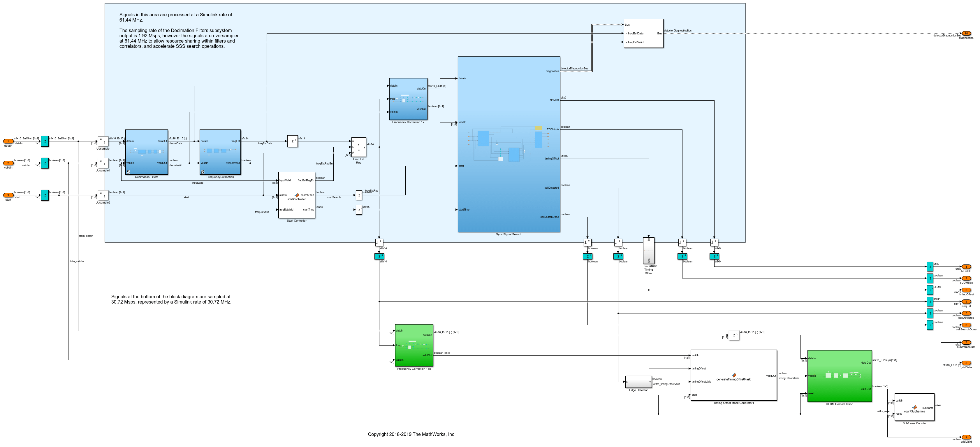Open Timing Offset Mask Generator1 block
The width and height of the screenshot is (980, 447).
[733, 375]
